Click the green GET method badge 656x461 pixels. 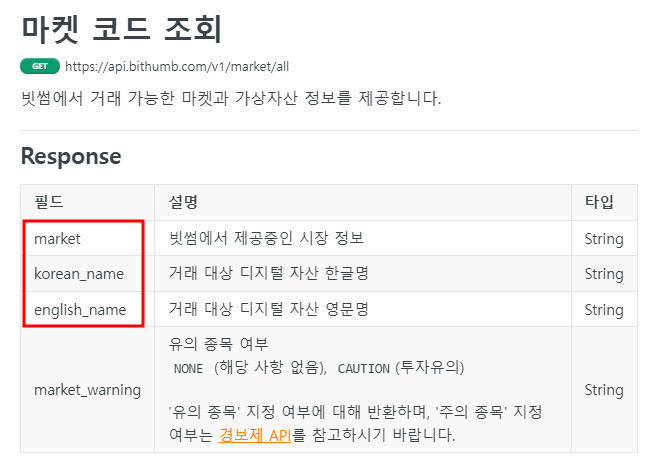click(39, 66)
